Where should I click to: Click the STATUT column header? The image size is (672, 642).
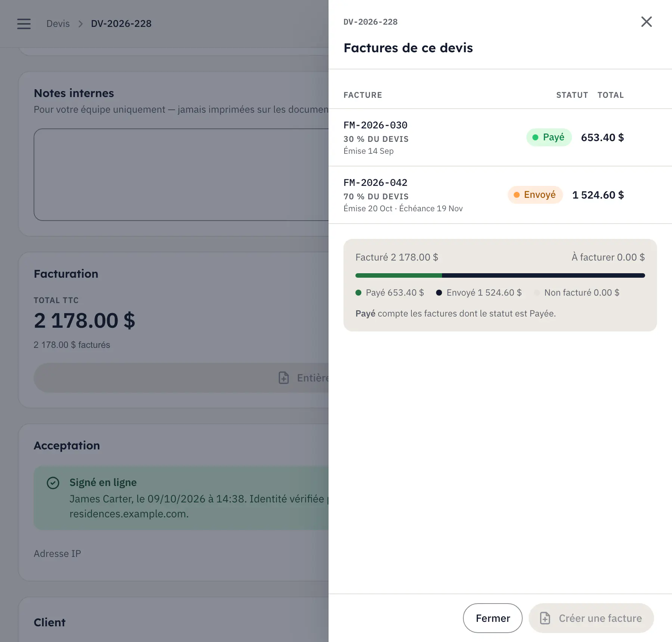[572, 95]
